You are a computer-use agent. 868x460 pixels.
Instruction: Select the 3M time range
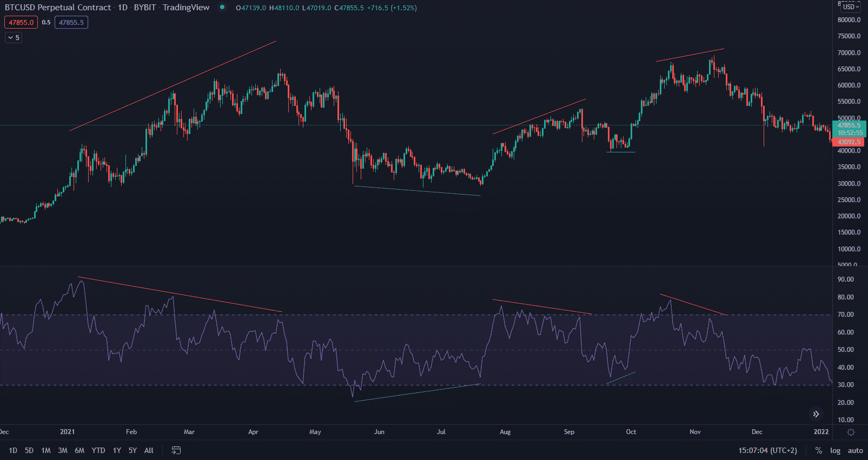click(x=63, y=450)
